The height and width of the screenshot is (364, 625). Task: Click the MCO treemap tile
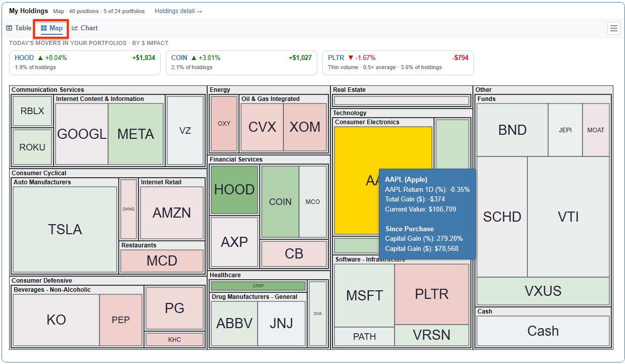coord(313,202)
